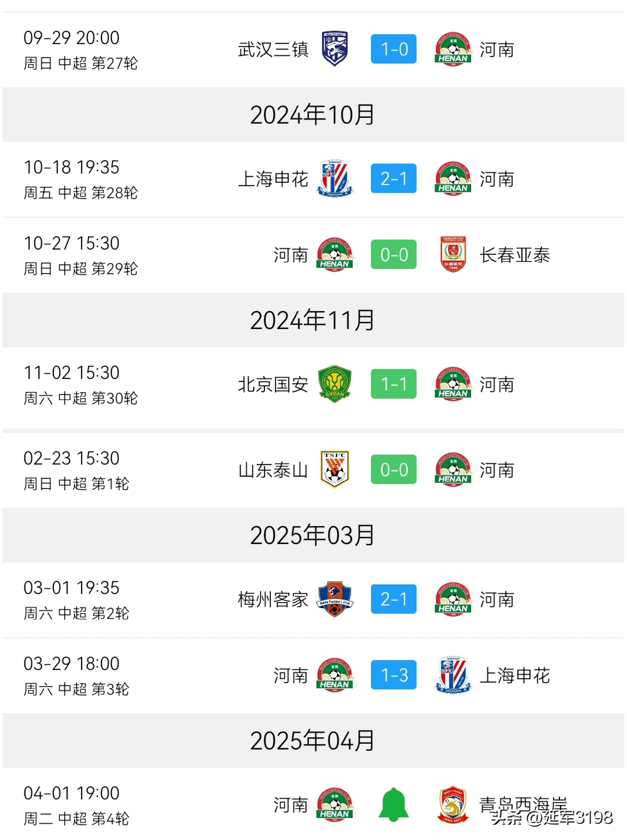Screen dimensions: 627x840
Task: Open the 1-3 score versus Shanghai Shenhua
Action: click(394, 675)
